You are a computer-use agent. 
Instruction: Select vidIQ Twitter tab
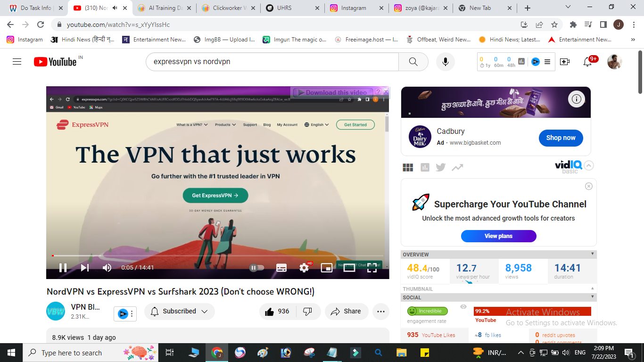pyautogui.click(x=441, y=167)
